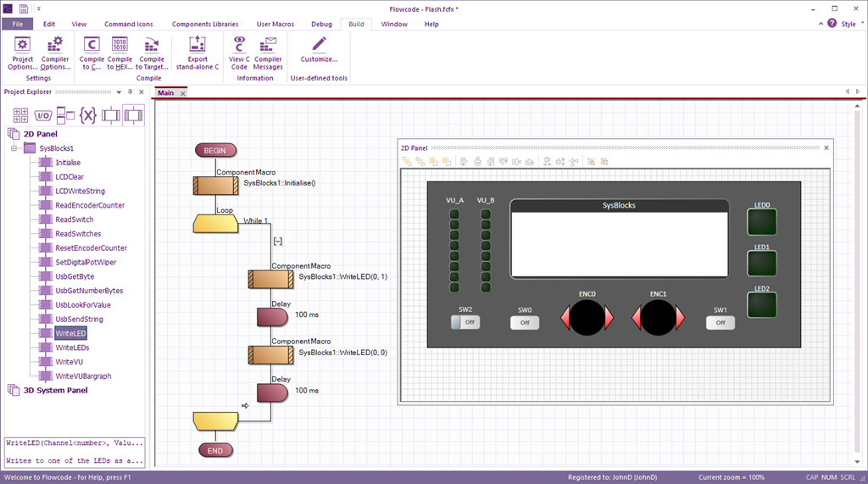The width and height of the screenshot is (868, 484).
Task: Select the hatched component macro icon in Project Explorer
Action: [133, 115]
